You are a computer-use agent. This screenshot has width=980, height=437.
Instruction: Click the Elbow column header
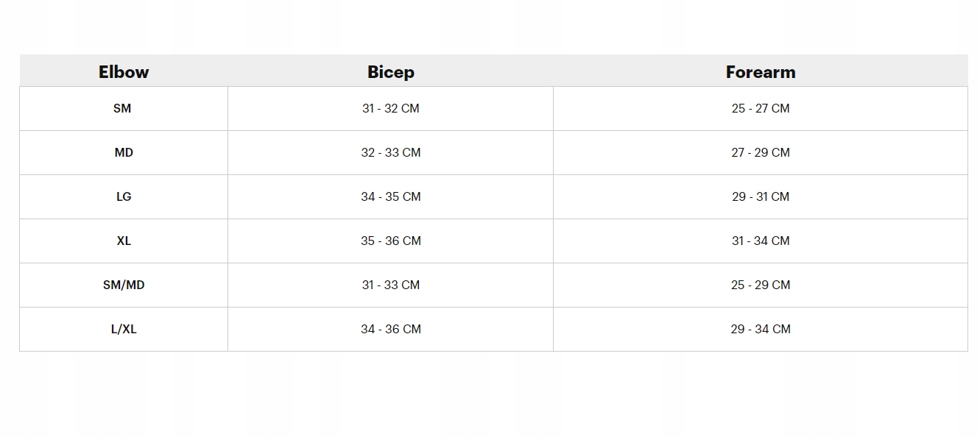tap(124, 72)
